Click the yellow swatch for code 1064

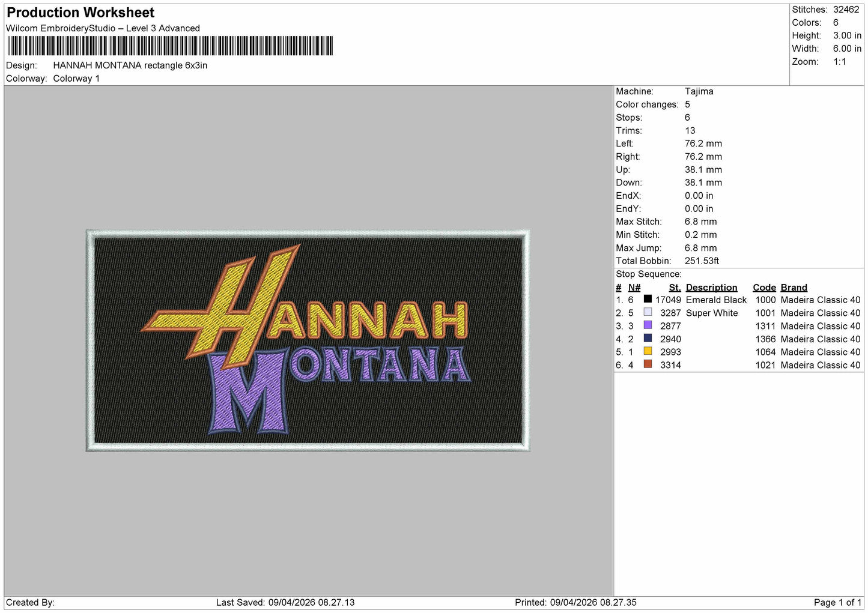[648, 351]
